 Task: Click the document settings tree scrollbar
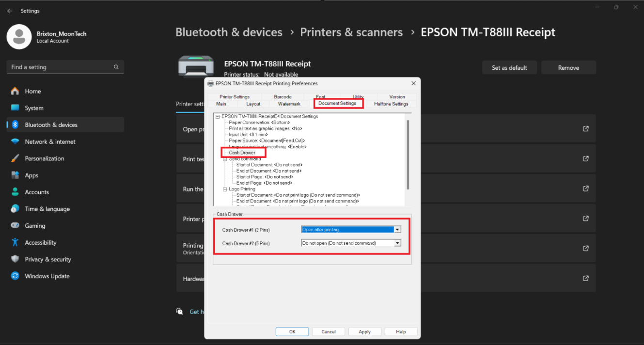point(408,155)
